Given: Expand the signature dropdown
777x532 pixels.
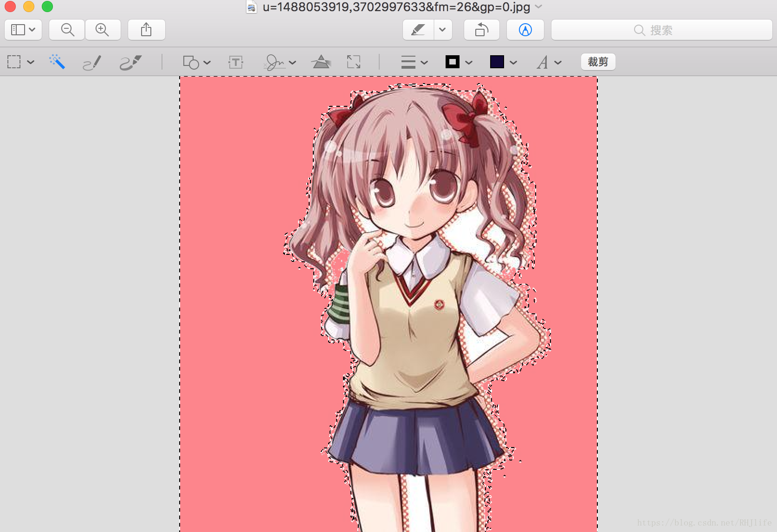Looking at the screenshot, I should [292, 63].
